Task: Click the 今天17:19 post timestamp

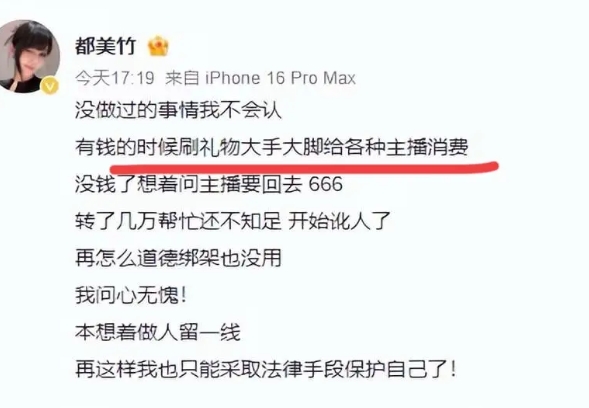Action: pyautogui.click(x=115, y=78)
